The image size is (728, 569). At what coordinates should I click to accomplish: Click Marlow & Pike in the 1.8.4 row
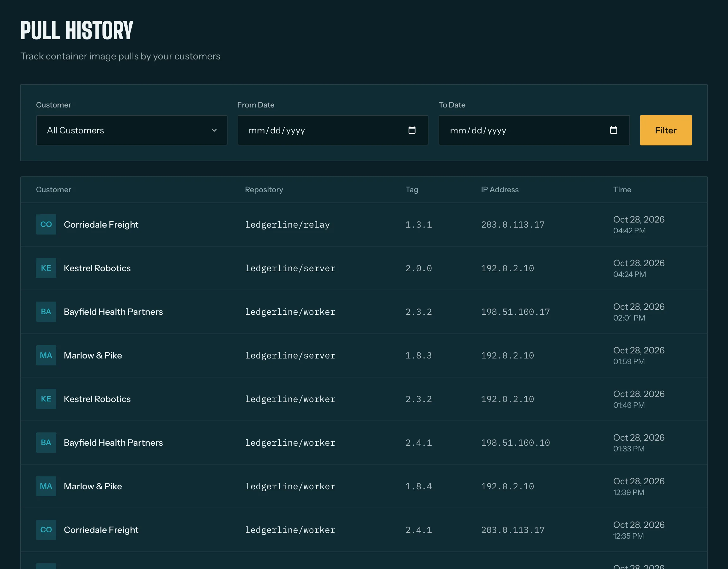click(x=93, y=486)
